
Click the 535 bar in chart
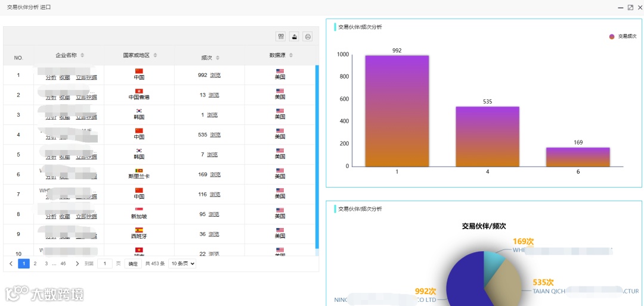tap(488, 136)
